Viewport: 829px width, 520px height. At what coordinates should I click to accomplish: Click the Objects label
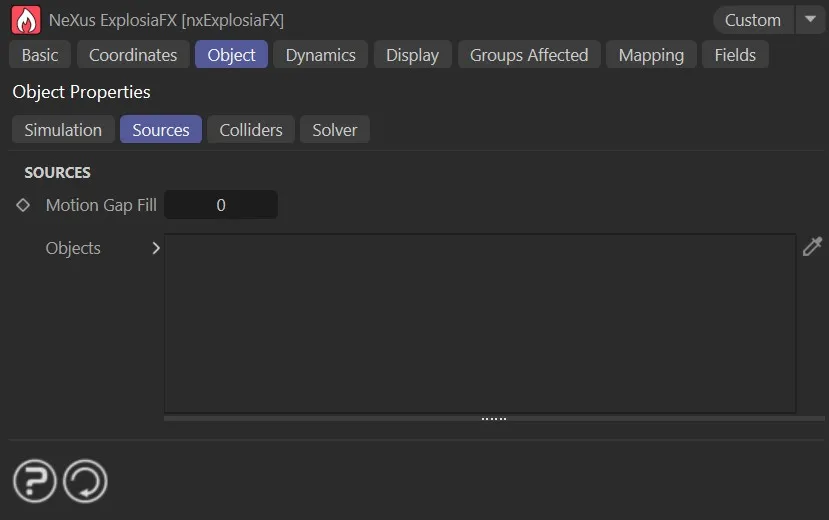[x=73, y=248]
